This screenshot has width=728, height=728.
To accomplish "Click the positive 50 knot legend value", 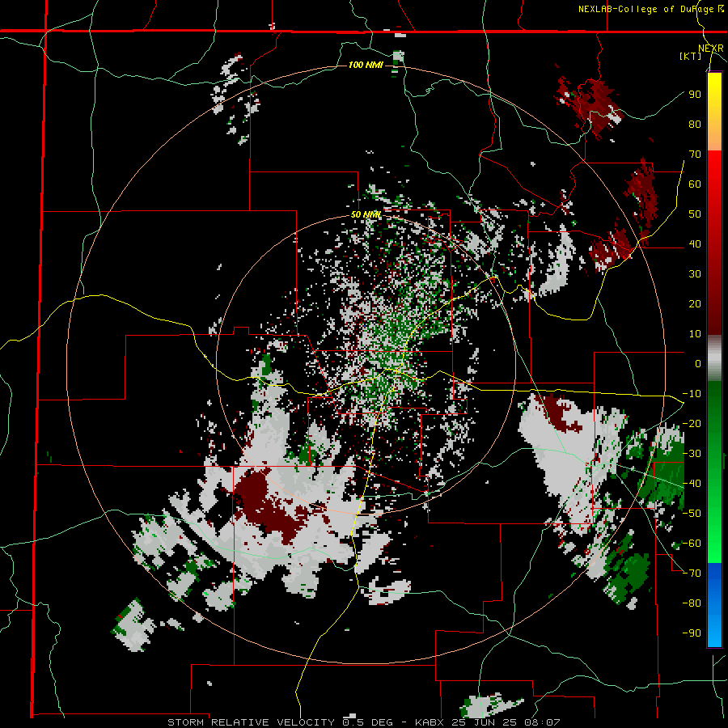I will click(695, 214).
